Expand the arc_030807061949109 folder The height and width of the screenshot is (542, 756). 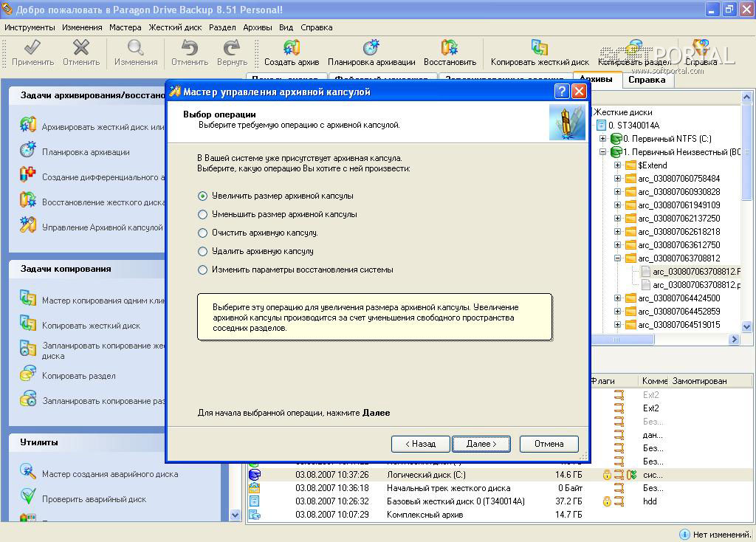click(x=618, y=205)
